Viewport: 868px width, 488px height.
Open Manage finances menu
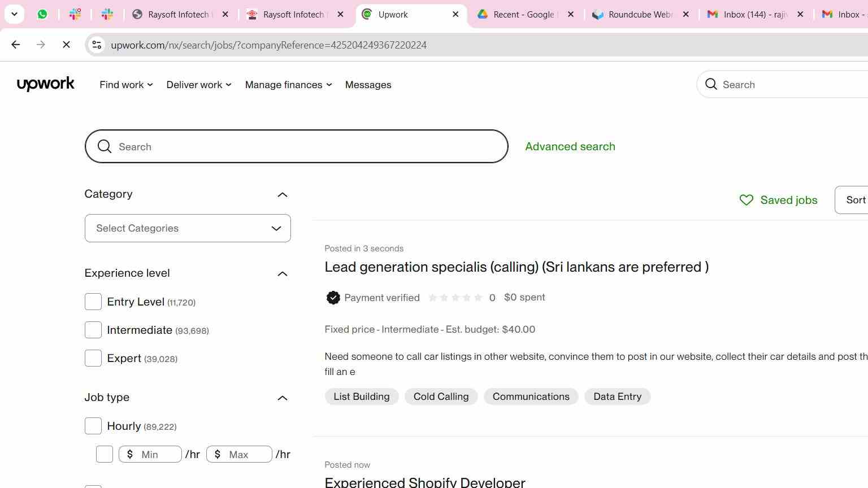click(288, 85)
